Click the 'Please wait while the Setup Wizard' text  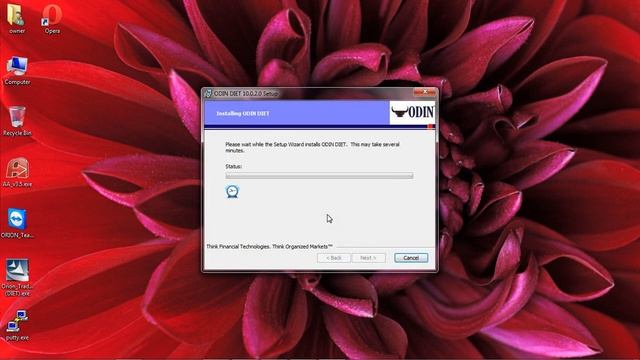(x=312, y=147)
